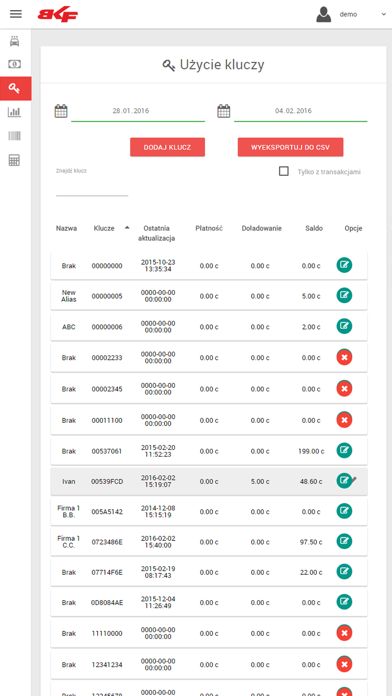Open the demo user avatar
392x696 pixels.
(x=324, y=14)
